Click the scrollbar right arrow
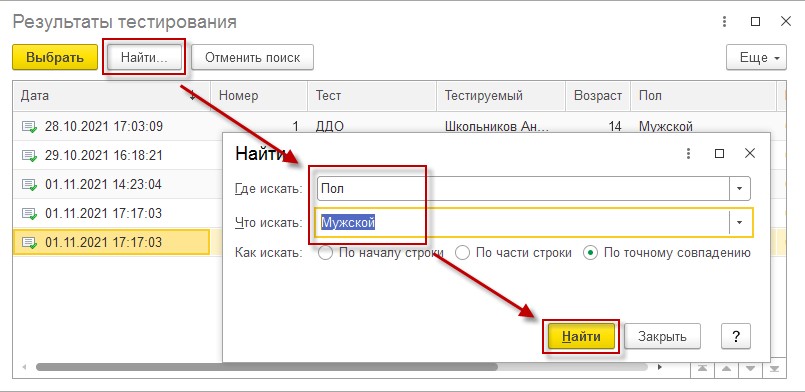 (x=660, y=367)
